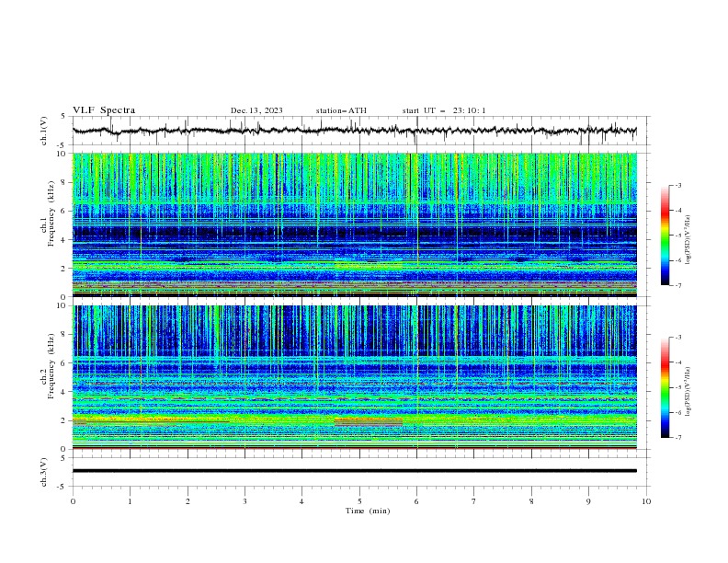Click the "-7" tick on ch.1 colorbar
728x563 pixels.
[x=677, y=285]
